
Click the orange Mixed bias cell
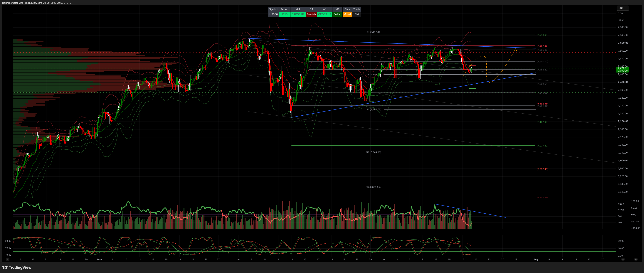(347, 14)
